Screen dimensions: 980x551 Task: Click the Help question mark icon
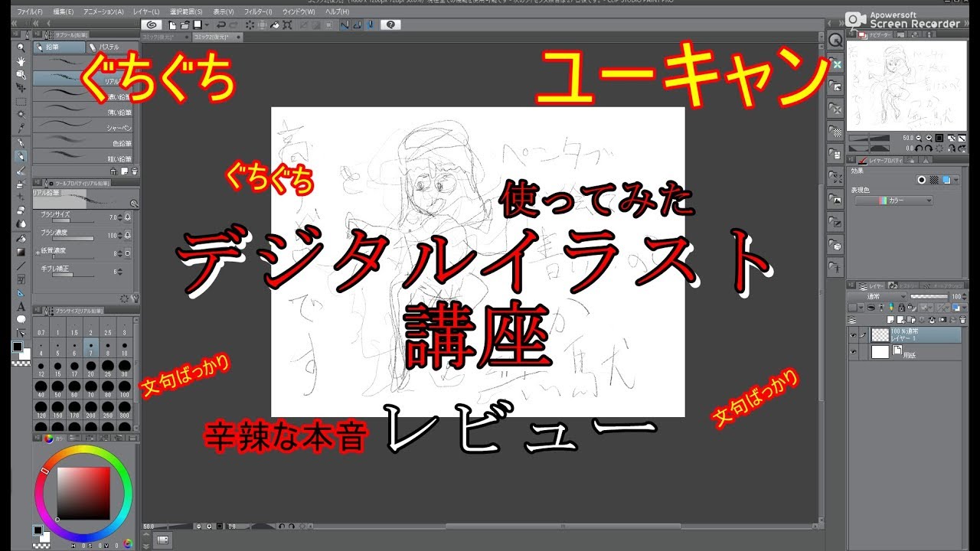pyautogui.click(x=390, y=24)
